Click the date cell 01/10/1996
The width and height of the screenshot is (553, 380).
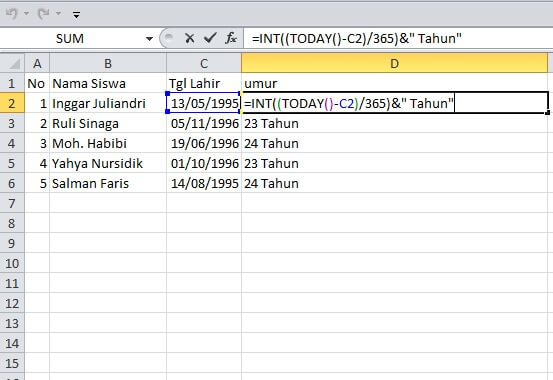tap(204, 163)
